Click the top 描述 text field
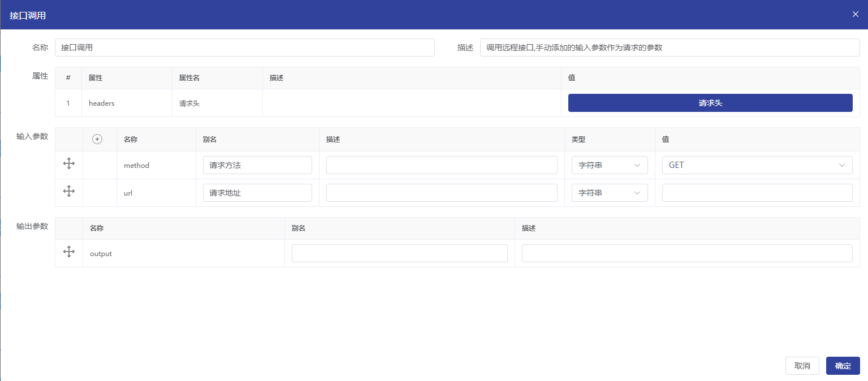 670,47
